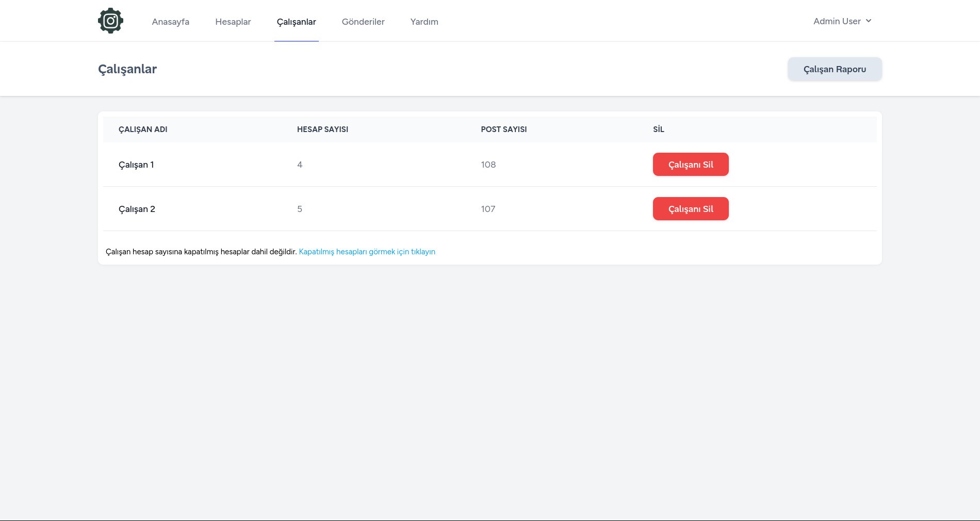The width and height of the screenshot is (980, 521).
Task: Select the Çalışan 2 name cell
Action: pyautogui.click(x=137, y=209)
